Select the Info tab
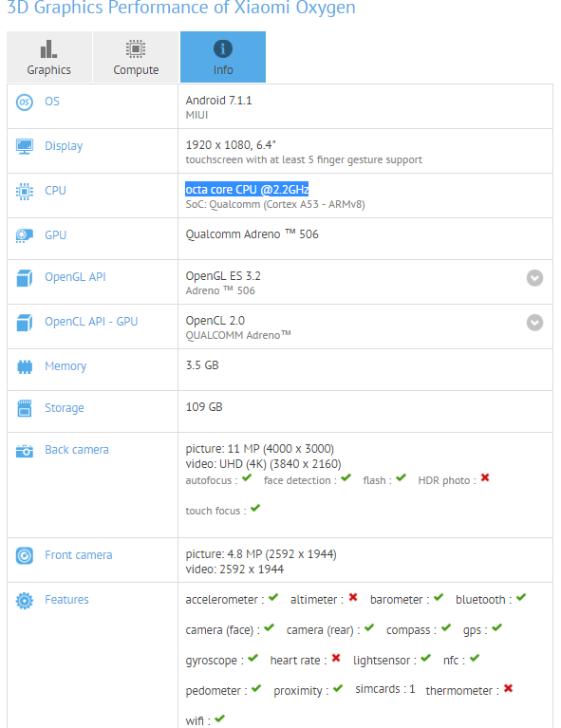This screenshot has width=561, height=728. coord(223,57)
